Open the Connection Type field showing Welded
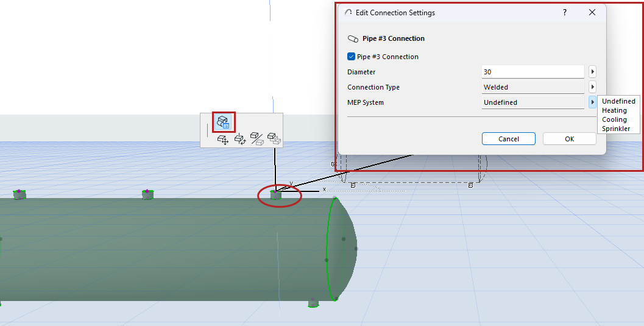 point(533,87)
